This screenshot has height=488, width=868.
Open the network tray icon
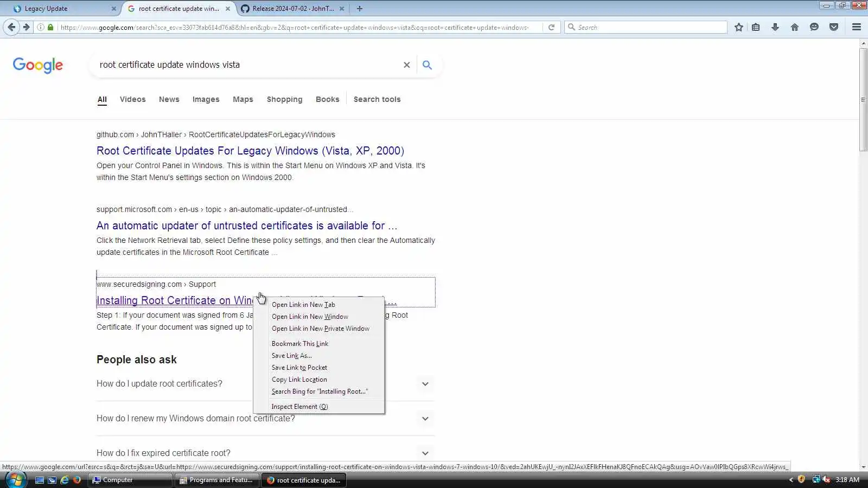click(x=816, y=479)
